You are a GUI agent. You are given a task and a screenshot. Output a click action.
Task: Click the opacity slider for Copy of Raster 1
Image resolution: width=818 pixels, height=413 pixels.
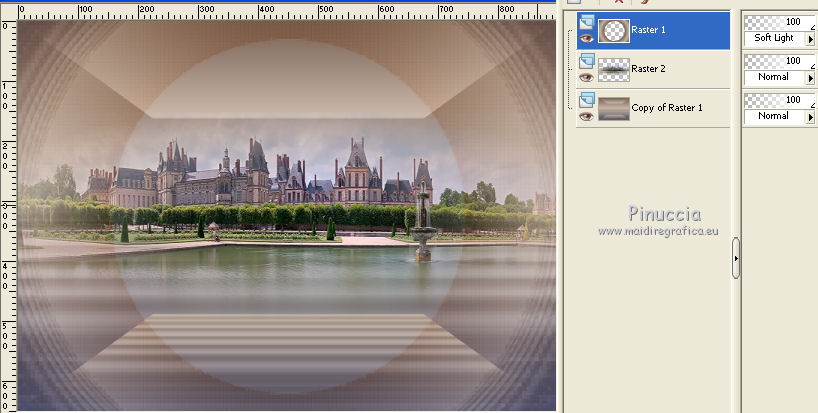coord(779,100)
